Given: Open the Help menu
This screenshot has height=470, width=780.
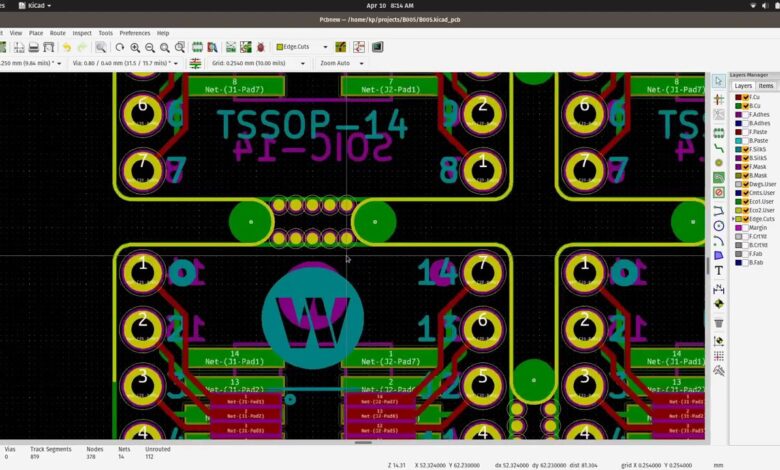Looking at the screenshot, I should 163,33.
